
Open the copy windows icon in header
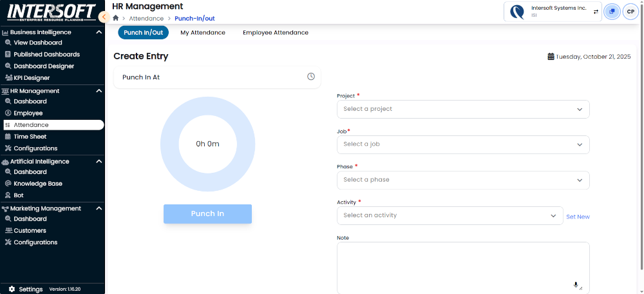pos(612,12)
